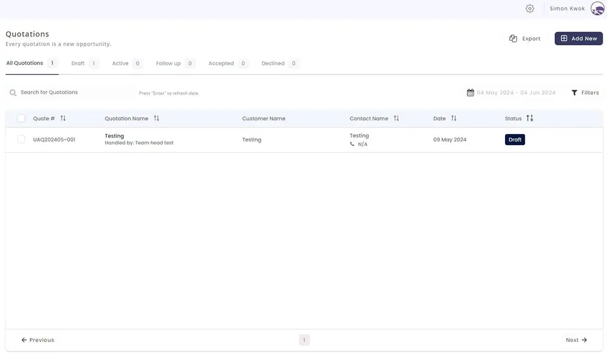Open the settings gear icon
Viewport: 607px width, 364px height.
pyautogui.click(x=530, y=8)
